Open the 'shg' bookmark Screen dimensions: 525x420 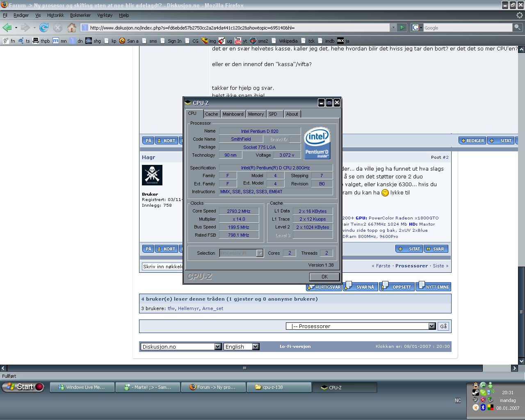click(x=93, y=41)
